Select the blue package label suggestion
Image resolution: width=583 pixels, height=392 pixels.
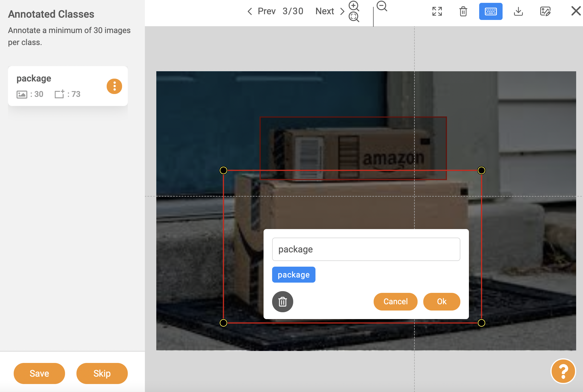(x=293, y=275)
